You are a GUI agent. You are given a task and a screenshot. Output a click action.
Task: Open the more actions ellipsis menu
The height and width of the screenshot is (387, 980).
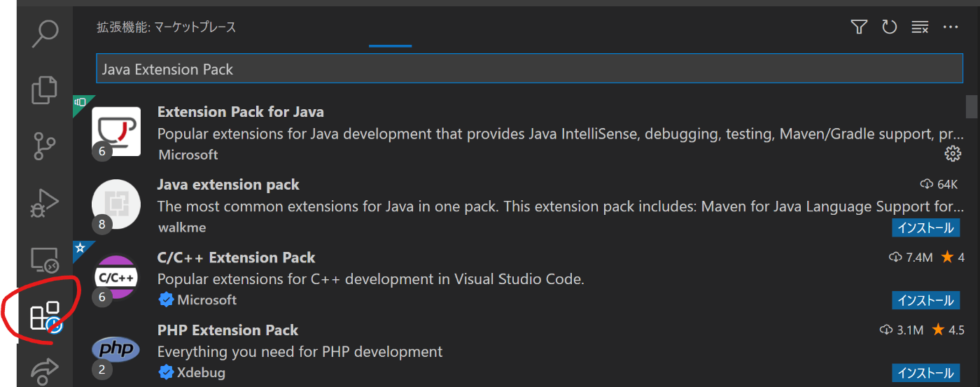(950, 27)
